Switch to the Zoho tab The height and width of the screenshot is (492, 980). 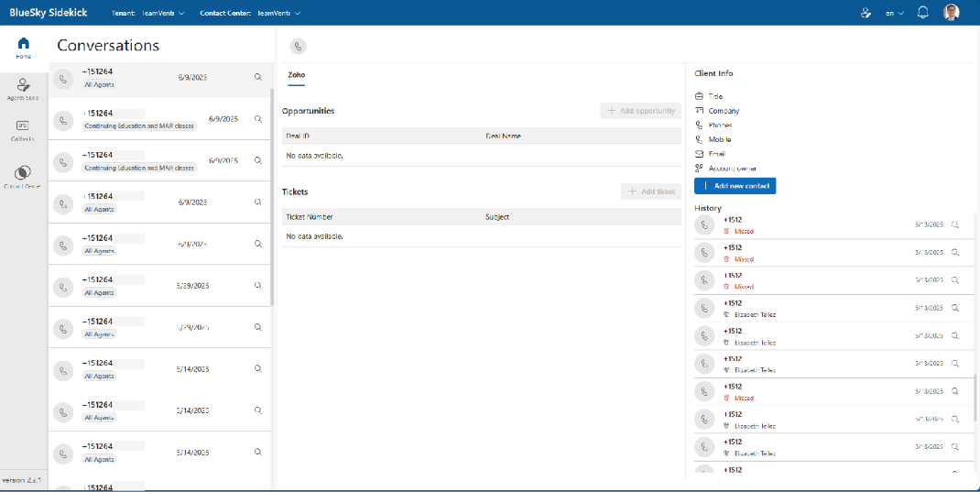(296, 75)
